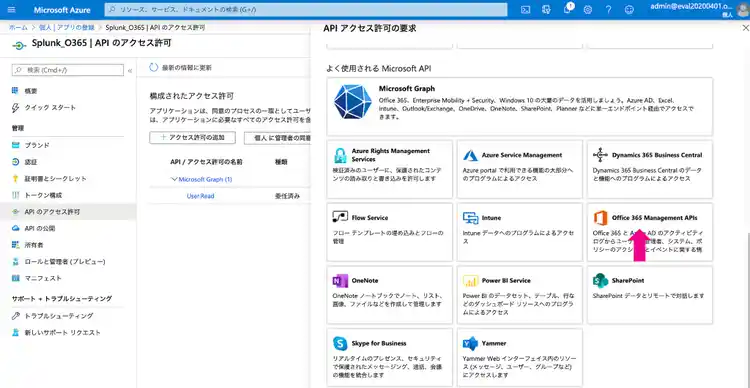The width and height of the screenshot is (750, 388).
Task: Click the User.Read permission link
Action: pyautogui.click(x=200, y=196)
